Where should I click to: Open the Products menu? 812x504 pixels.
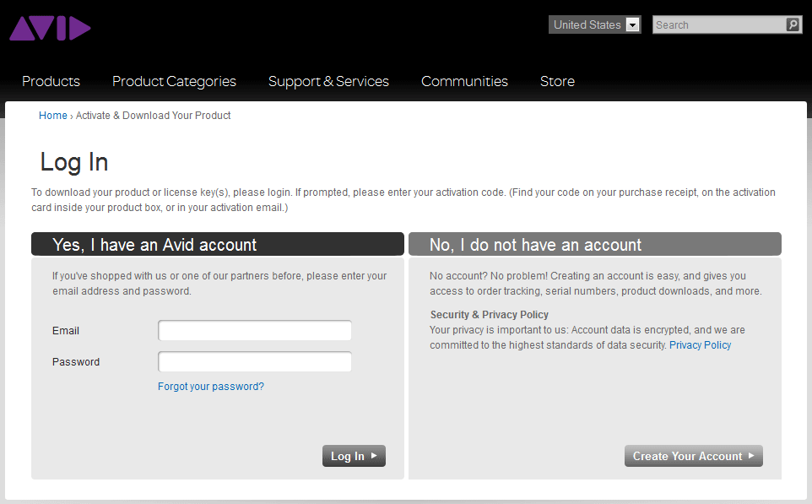coord(51,82)
